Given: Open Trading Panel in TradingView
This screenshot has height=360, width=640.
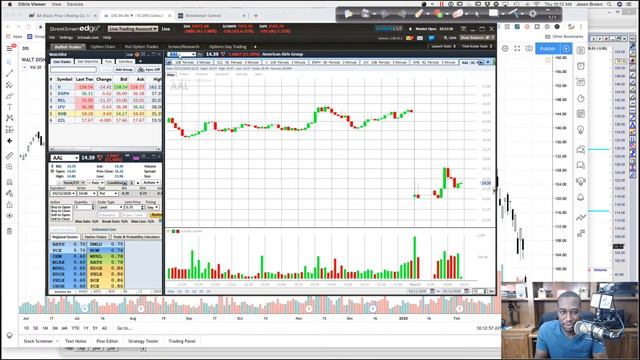Looking at the screenshot, I should click(x=182, y=341).
